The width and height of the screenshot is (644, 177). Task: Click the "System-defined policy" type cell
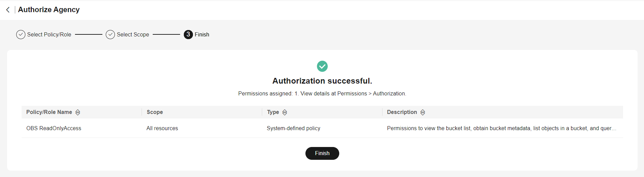pos(293,128)
